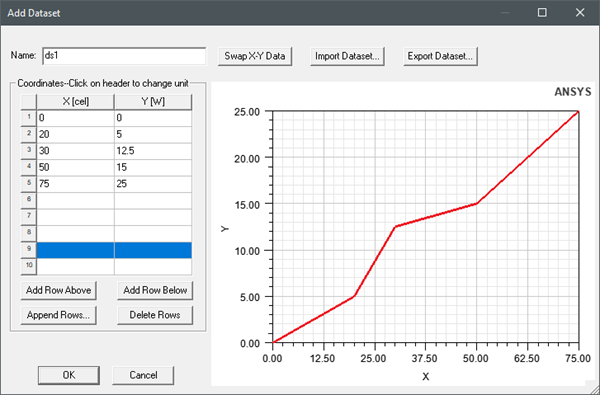Click the X [cel] column header
The image size is (600, 395).
(x=75, y=102)
